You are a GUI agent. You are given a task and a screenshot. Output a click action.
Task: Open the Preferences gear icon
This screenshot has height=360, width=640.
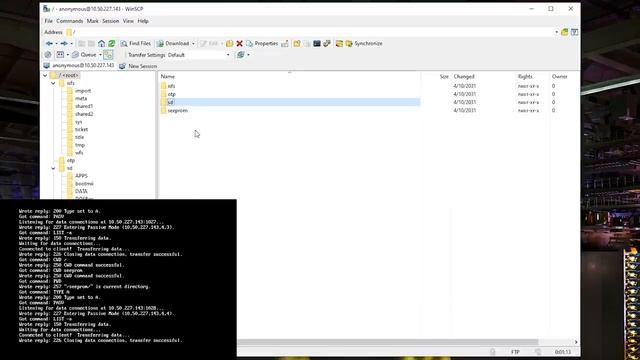[x=48, y=55]
